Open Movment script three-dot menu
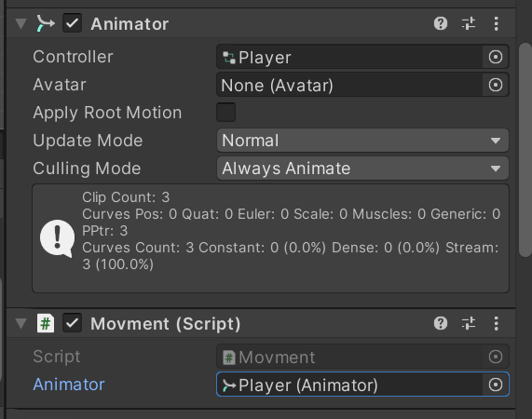Image resolution: width=532 pixels, height=419 pixels. click(496, 323)
